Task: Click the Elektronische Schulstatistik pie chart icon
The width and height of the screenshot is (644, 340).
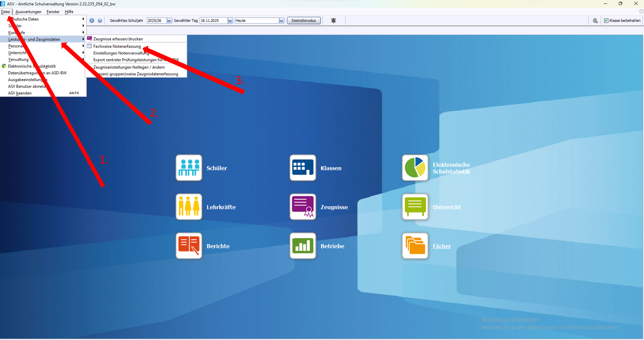Action: click(415, 168)
